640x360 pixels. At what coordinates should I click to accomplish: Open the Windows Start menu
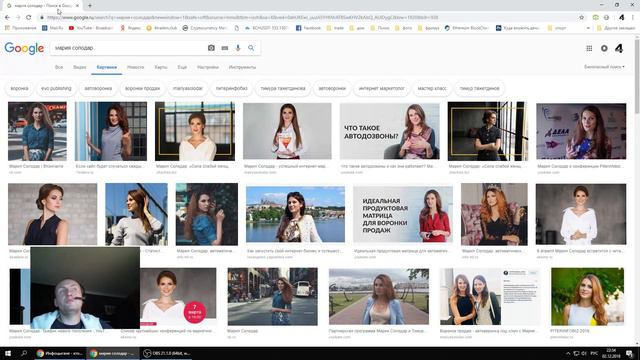(8, 353)
